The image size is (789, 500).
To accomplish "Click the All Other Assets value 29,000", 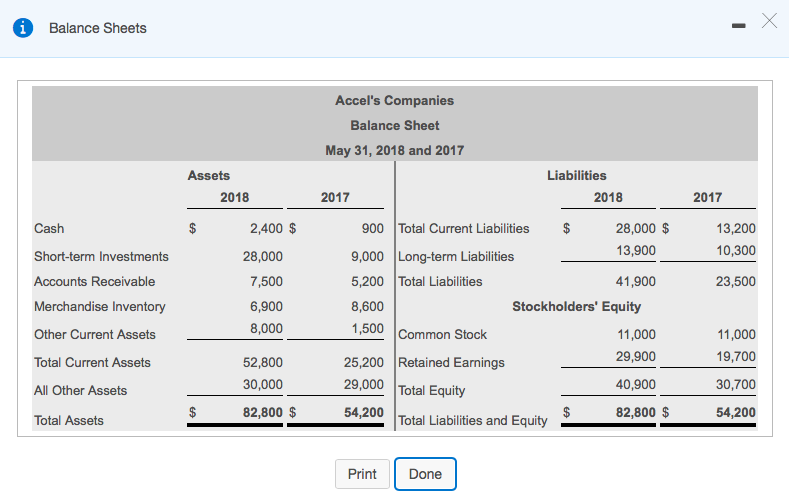I will pyautogui.click(x=364, y=385).
